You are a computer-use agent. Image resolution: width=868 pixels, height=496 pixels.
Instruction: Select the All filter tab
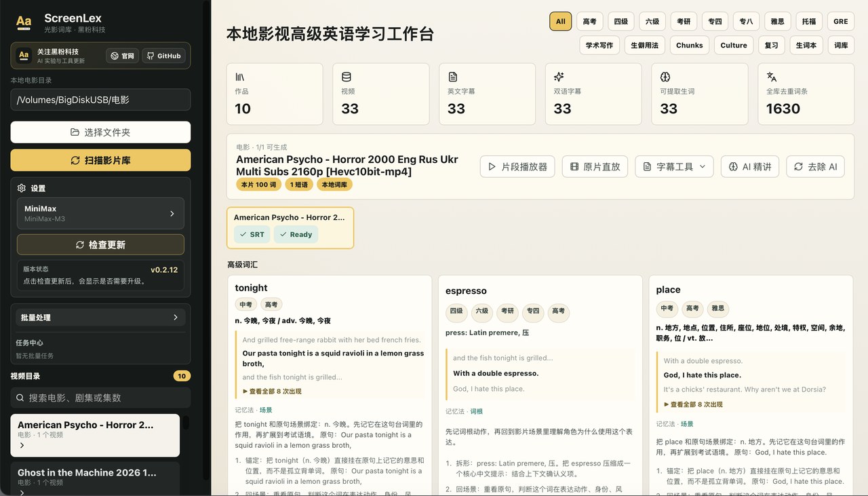click(x=561, y=21)
